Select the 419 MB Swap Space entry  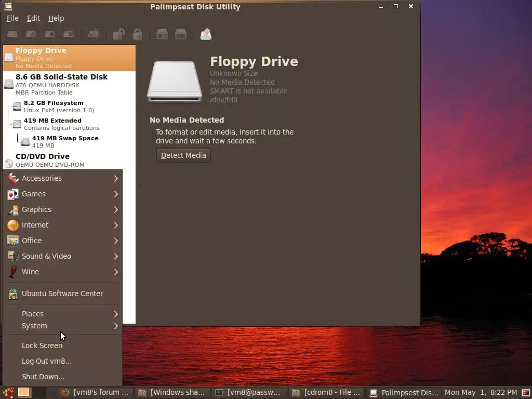pos(69,141)
